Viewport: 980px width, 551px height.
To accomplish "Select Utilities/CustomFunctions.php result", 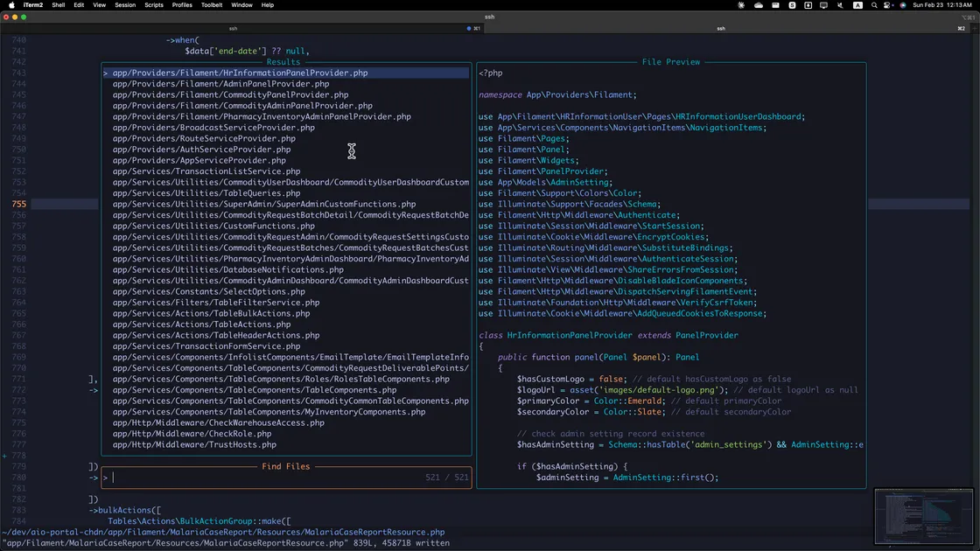I will pos(213,227).
